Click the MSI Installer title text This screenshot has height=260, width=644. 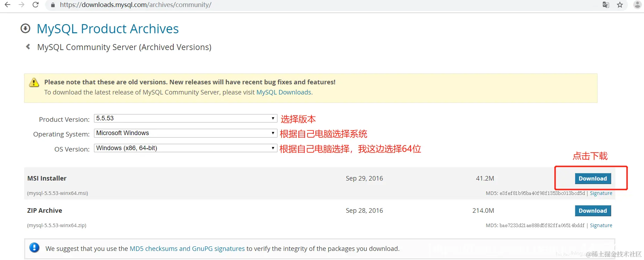(x=47, y=178)
